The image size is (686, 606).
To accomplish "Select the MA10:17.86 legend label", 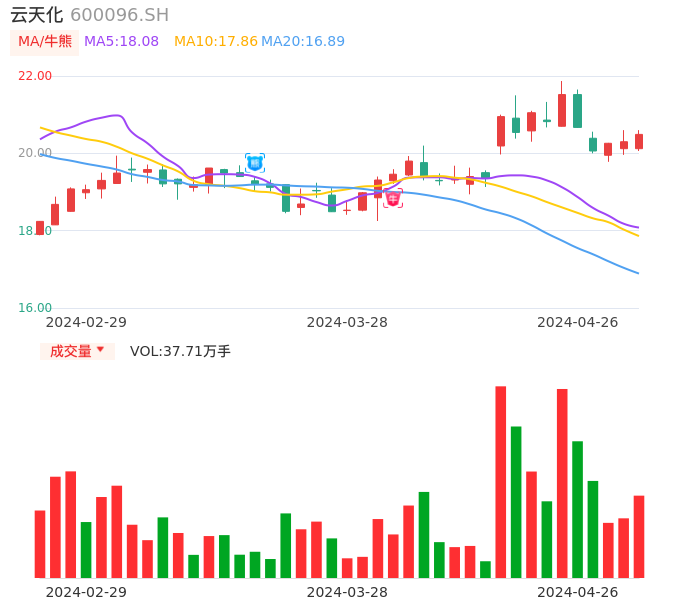I will click(x=216, y=41).
